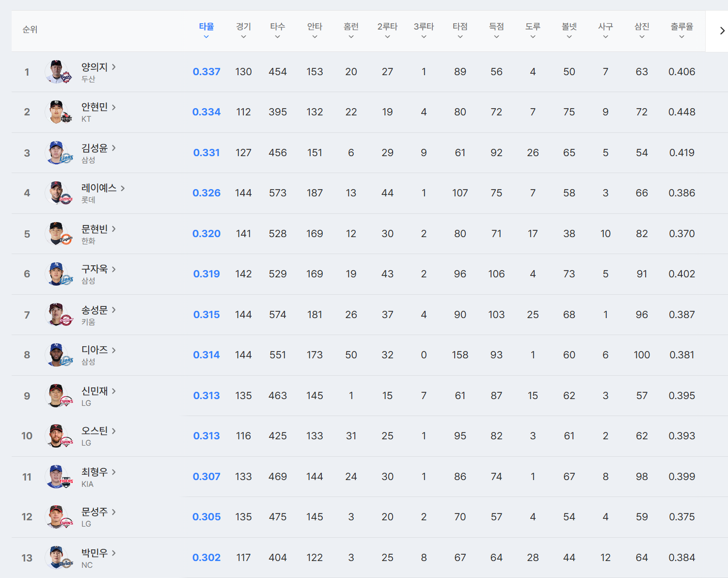The height and width of the screenshot is (578, 728).
Task: Go to 오스틴 player page
Action: (98, 431)
